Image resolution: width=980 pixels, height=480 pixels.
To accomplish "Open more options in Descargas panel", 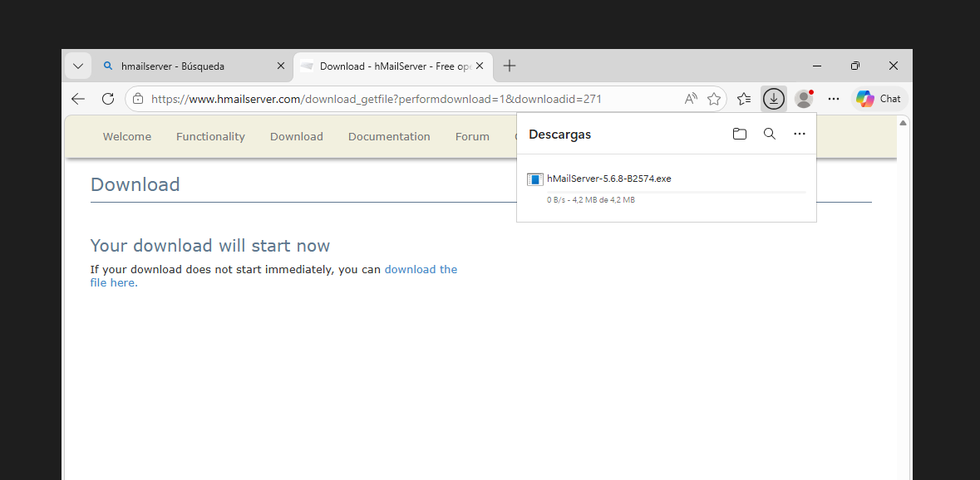I will coord(800,134).
